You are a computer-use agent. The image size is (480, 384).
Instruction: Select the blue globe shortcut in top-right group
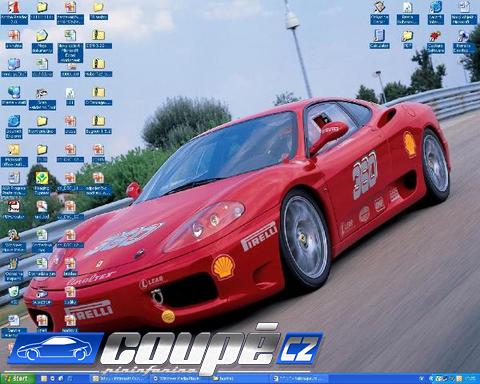click(435, 13)
